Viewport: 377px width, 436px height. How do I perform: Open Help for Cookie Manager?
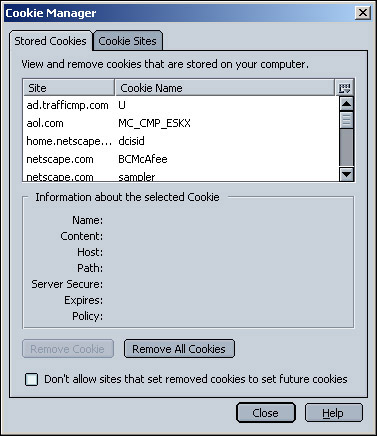(333, 413)
